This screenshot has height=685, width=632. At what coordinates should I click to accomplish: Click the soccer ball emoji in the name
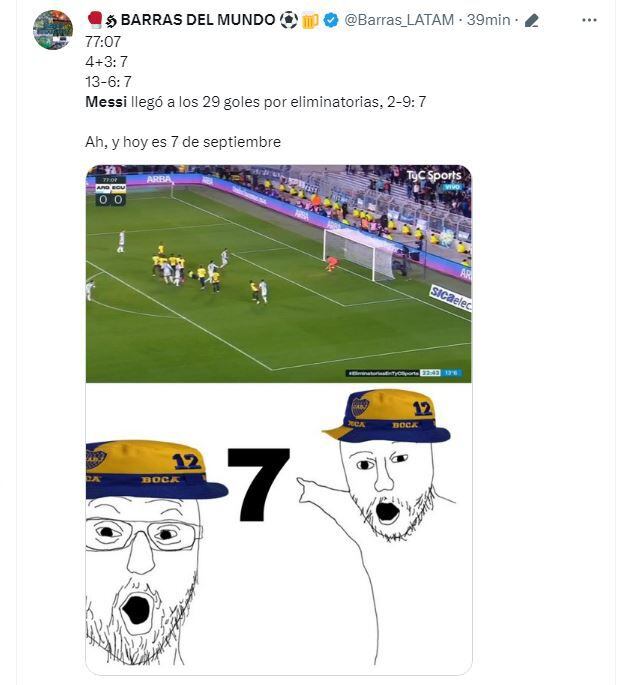[288, 20]
